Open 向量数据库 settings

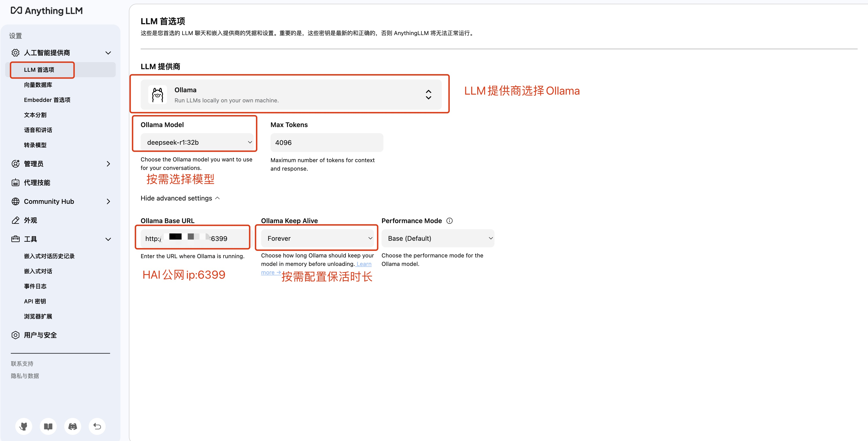[x=38, y=85]
